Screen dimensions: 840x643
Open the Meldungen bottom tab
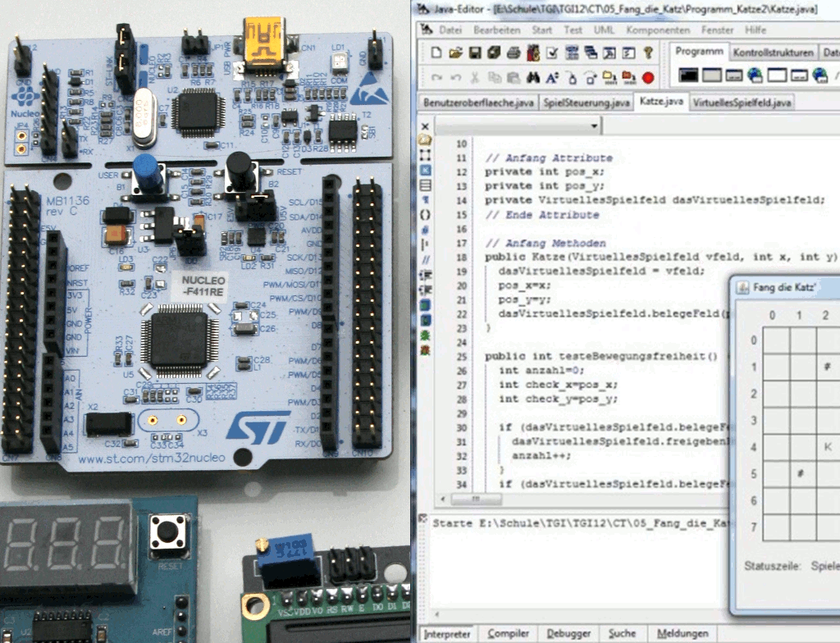coord(682,634)
